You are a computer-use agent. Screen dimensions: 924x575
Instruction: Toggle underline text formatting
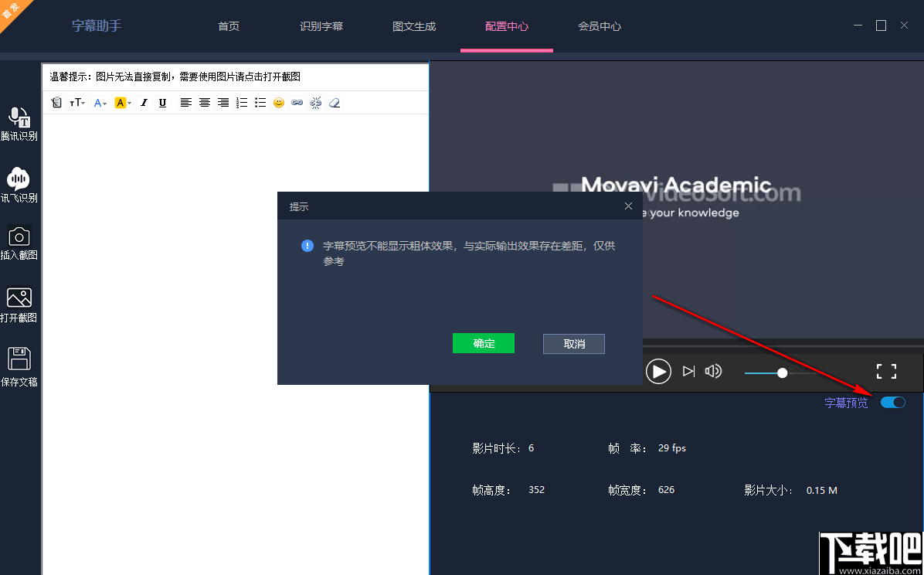tap(162, 102)
